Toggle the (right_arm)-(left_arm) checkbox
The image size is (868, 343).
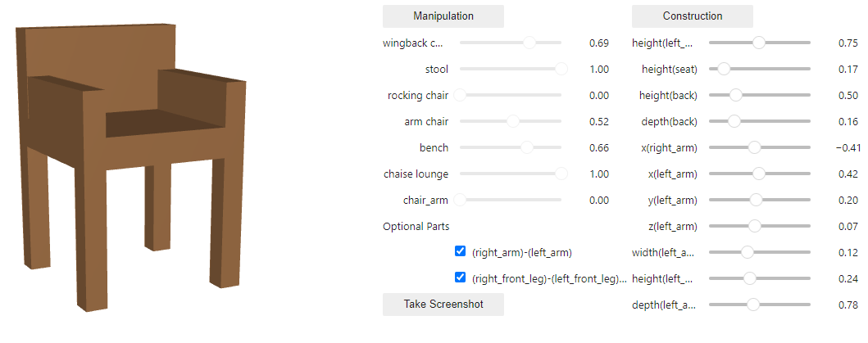pos(460,251)
